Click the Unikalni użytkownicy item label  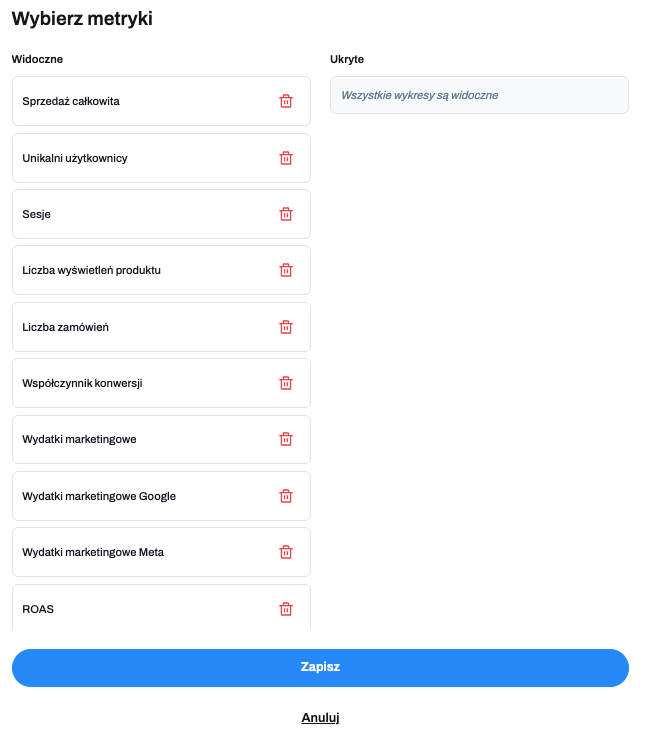(x=75, y=158)
